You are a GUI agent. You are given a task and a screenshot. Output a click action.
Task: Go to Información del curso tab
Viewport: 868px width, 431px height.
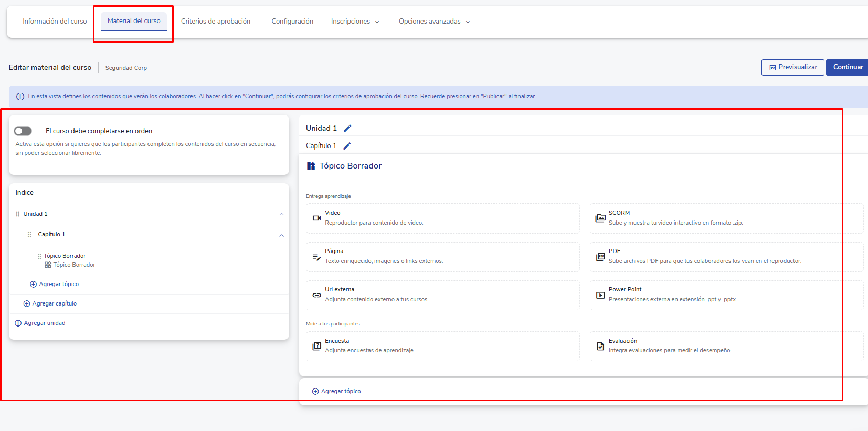[55, 22]
